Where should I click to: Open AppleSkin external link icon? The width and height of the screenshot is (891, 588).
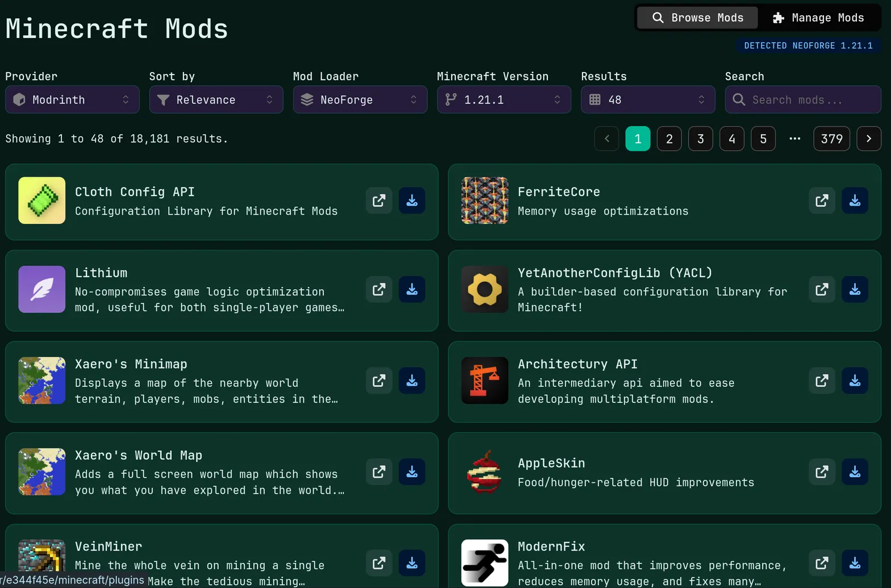822,472
